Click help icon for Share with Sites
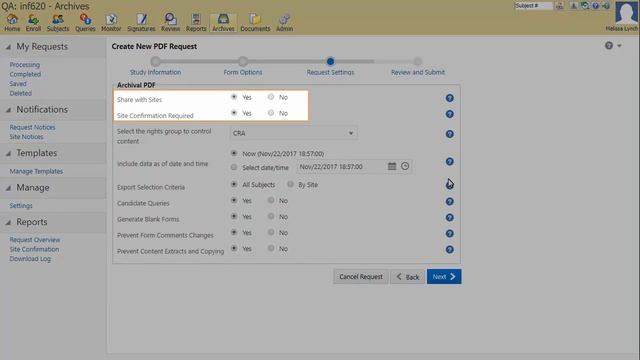 [x=449, y=98]
